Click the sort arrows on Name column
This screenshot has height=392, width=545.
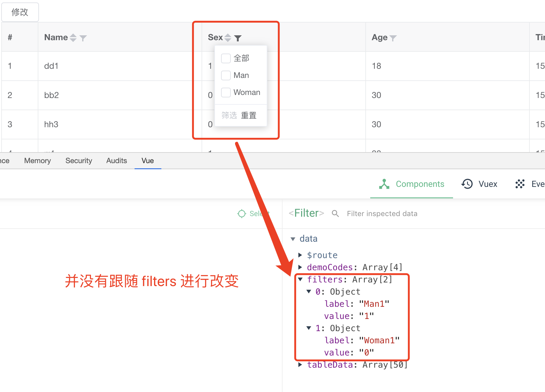73,37
